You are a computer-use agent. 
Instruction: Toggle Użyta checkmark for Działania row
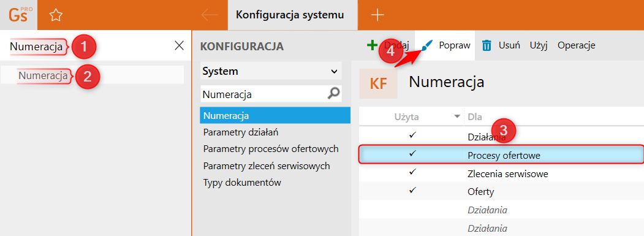pyautogui.click(x=413, y=134)
